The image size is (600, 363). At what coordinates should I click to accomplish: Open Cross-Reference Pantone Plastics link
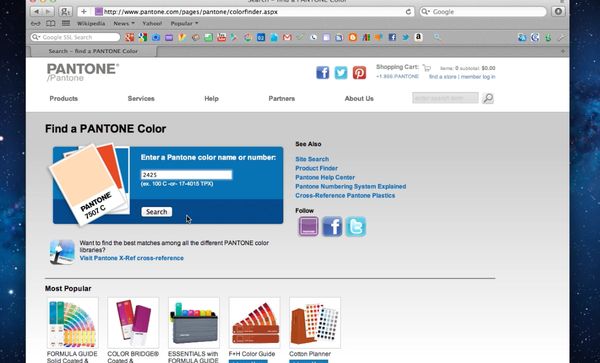coord(345,195)
